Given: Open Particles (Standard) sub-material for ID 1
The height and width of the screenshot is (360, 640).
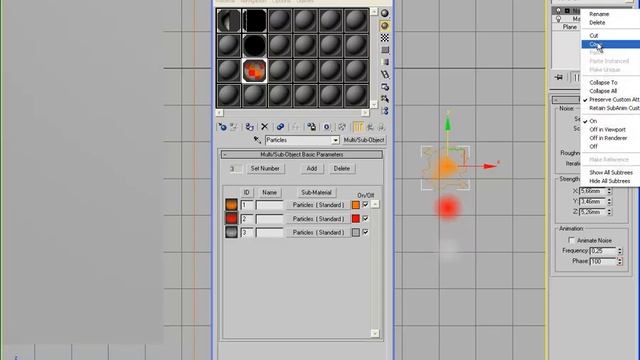Looking at the screenshot, I should click(x=318, y=205).
